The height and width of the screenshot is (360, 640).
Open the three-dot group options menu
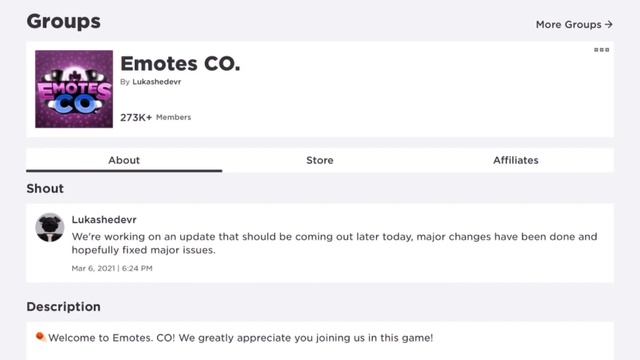601,50
